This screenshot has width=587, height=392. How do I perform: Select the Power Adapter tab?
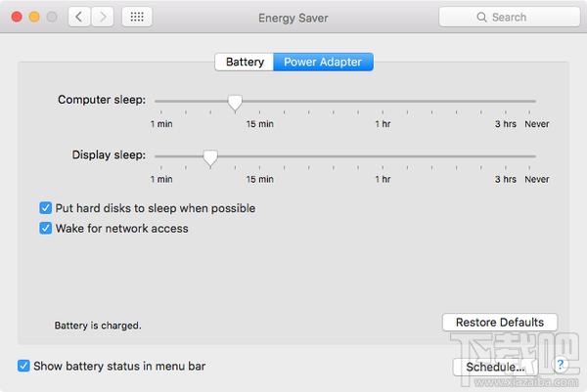pyautogui.click(x=323, y=62)
